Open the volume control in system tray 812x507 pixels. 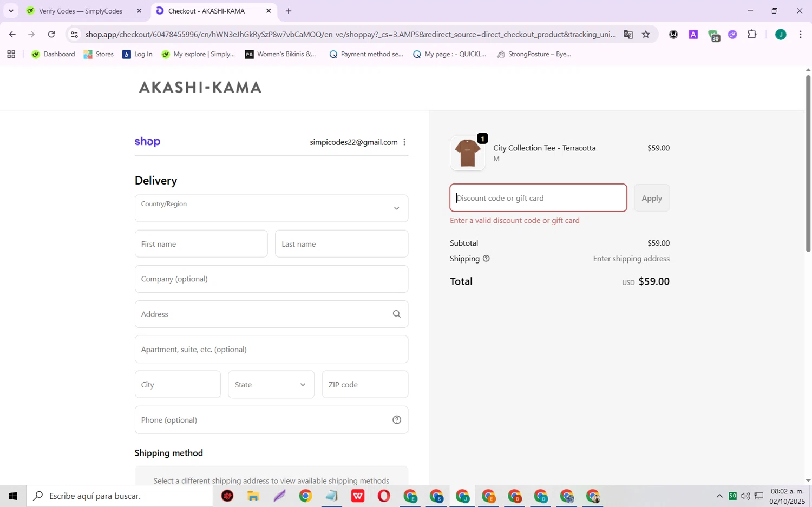(x=746, y=496)
